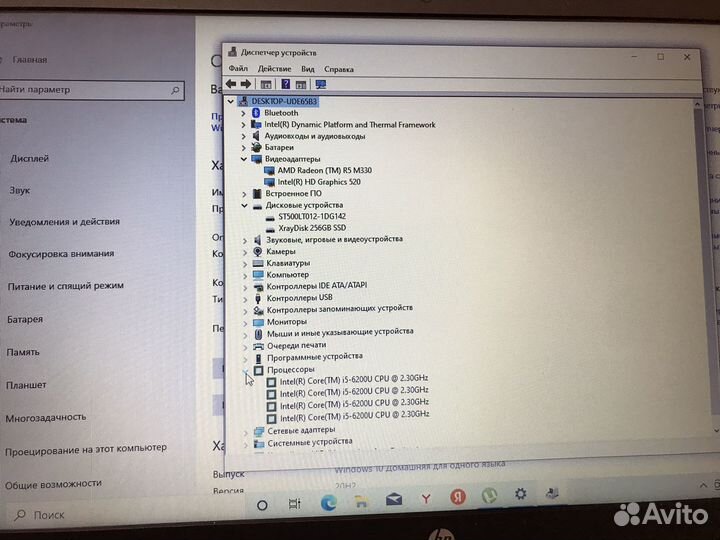Expand the Bluetooth category
Screen dimensions: 720x540
[244, 113]
